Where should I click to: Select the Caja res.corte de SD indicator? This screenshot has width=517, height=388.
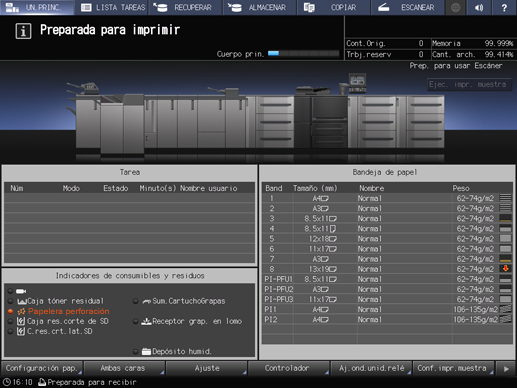(11, 321)
